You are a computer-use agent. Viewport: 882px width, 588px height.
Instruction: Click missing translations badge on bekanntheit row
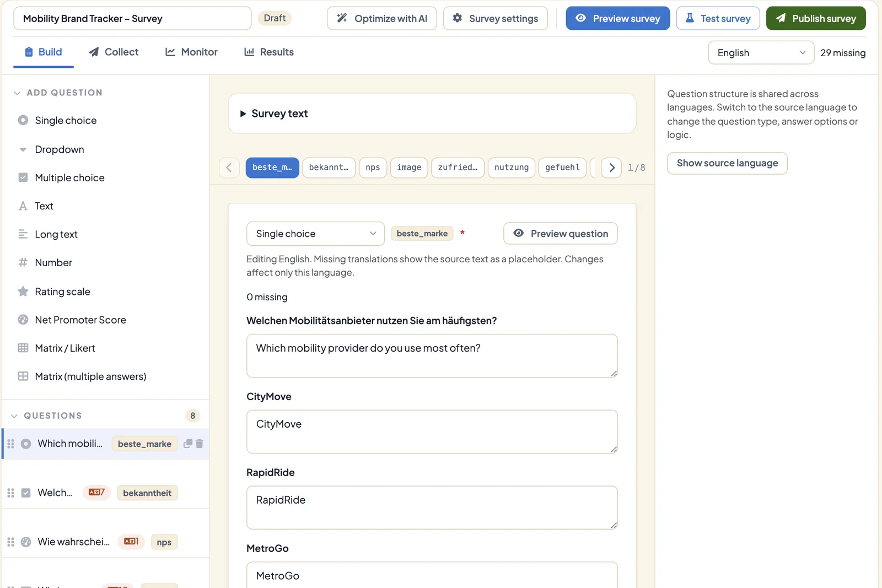[96, 493]
